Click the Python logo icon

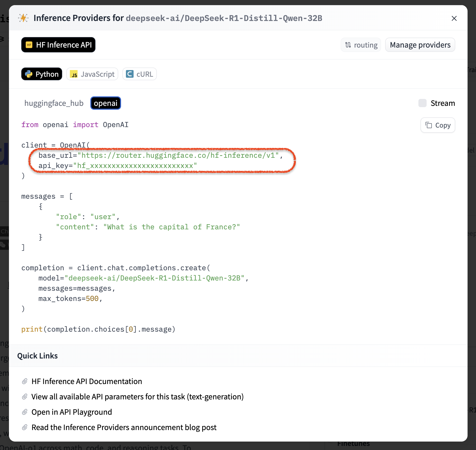click(29, 74)
